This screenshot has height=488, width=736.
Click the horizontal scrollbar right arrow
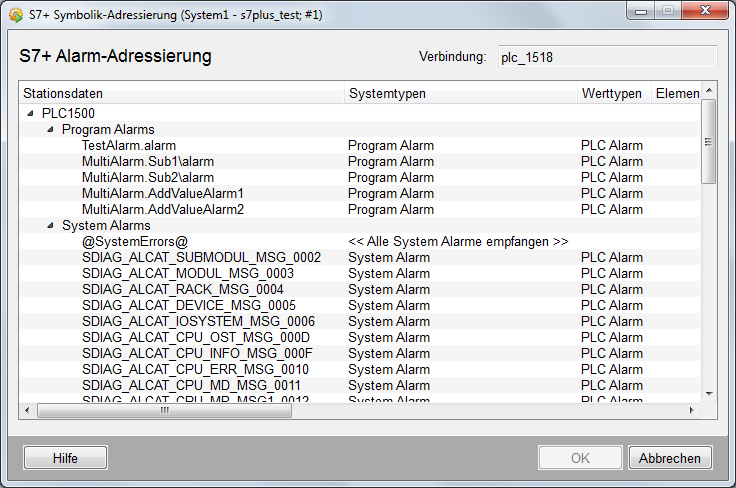pos(691,410)
